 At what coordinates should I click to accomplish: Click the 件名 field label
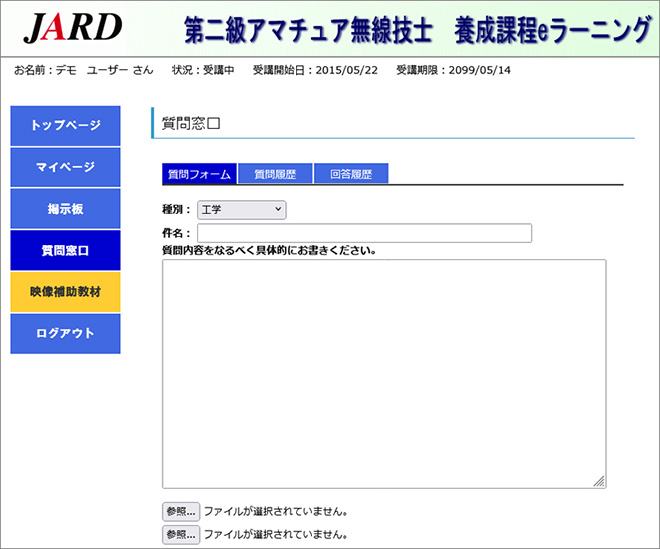[x=175, y=233]
